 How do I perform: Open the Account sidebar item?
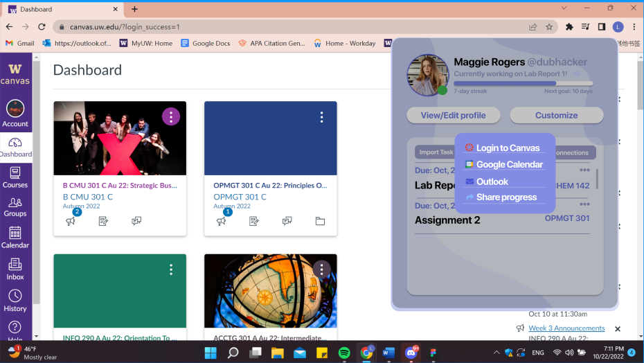15,114
